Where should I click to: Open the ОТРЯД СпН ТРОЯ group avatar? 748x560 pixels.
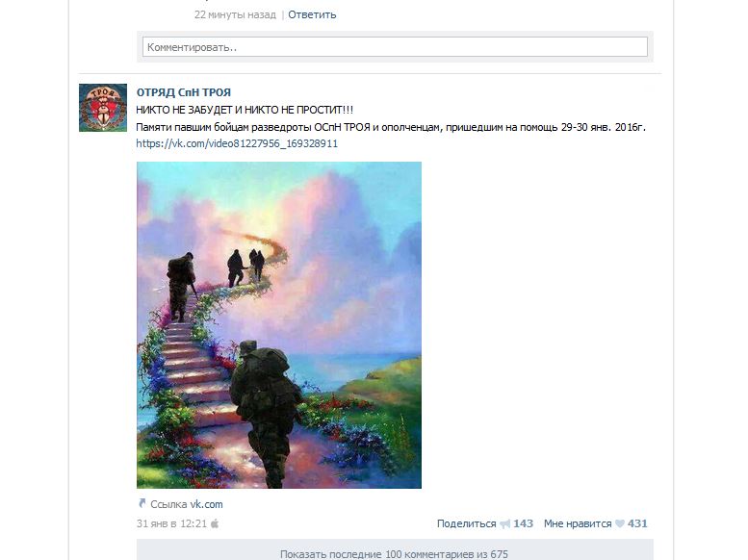click(x=103, y=108)
